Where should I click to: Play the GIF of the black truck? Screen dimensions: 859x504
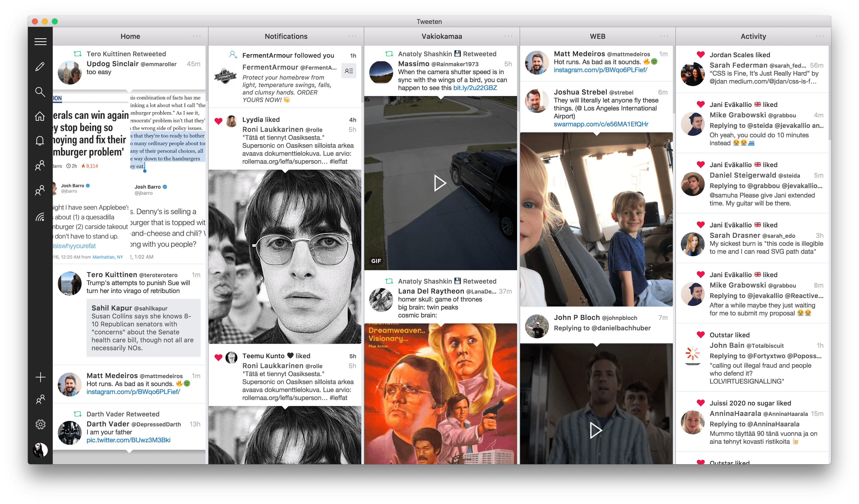coord(440,183)
